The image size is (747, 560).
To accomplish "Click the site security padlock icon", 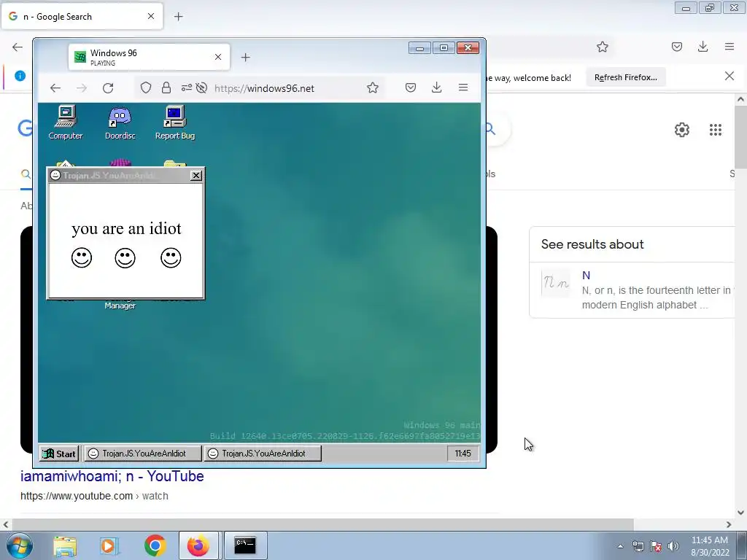I will [166, 87].
